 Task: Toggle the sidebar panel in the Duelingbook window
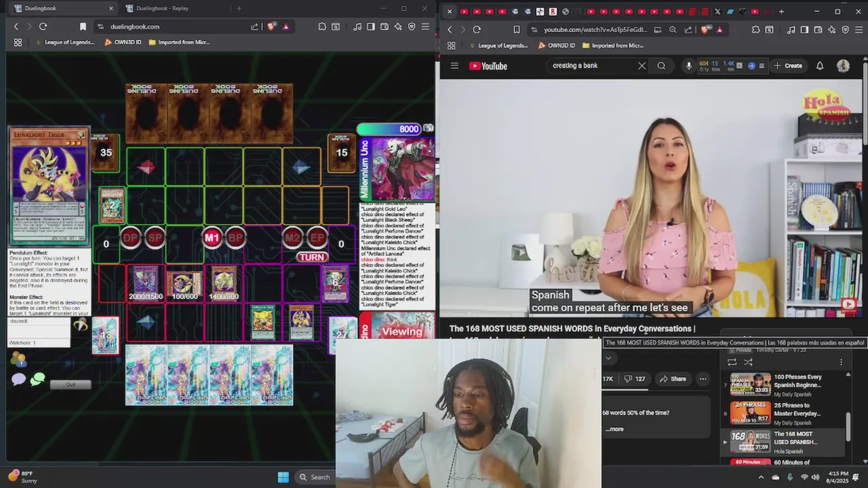371,26
